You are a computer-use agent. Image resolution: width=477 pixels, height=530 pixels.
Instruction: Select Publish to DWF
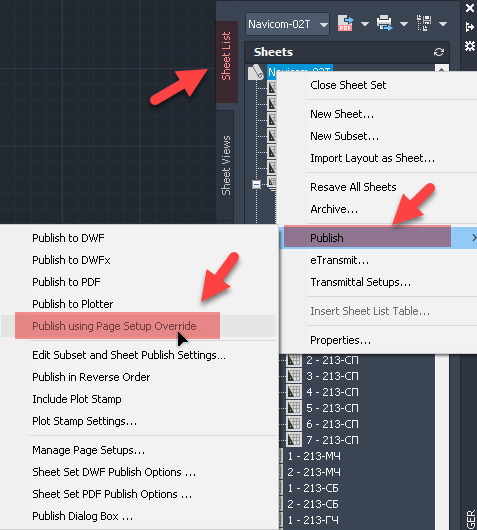coord(68,238)
